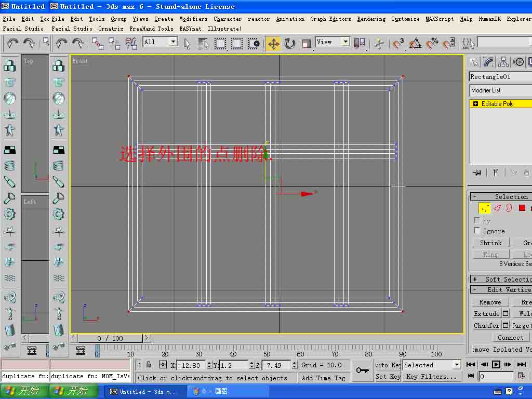Open Extrude settings box icon
532x399 pixels.
tap(506, 313)
